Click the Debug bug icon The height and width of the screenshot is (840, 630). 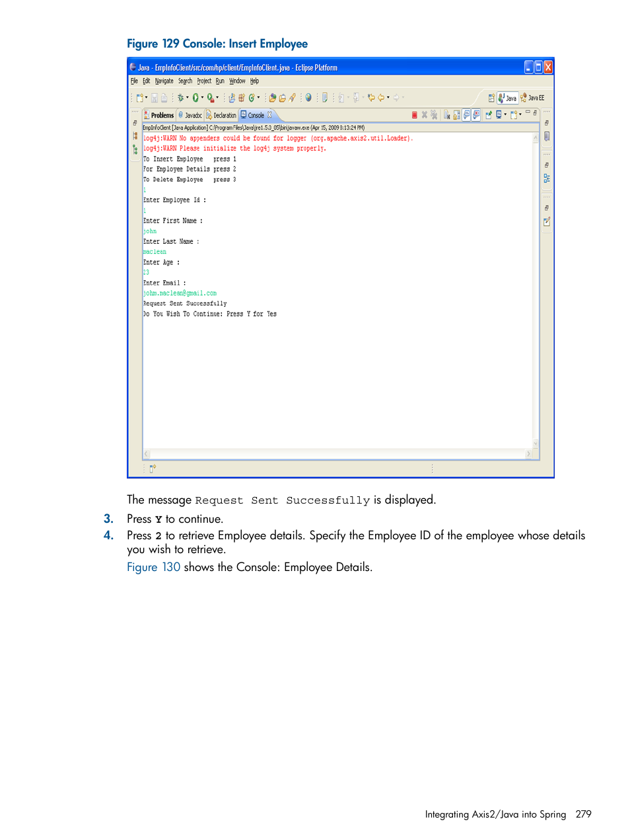[x=181, y=98]
